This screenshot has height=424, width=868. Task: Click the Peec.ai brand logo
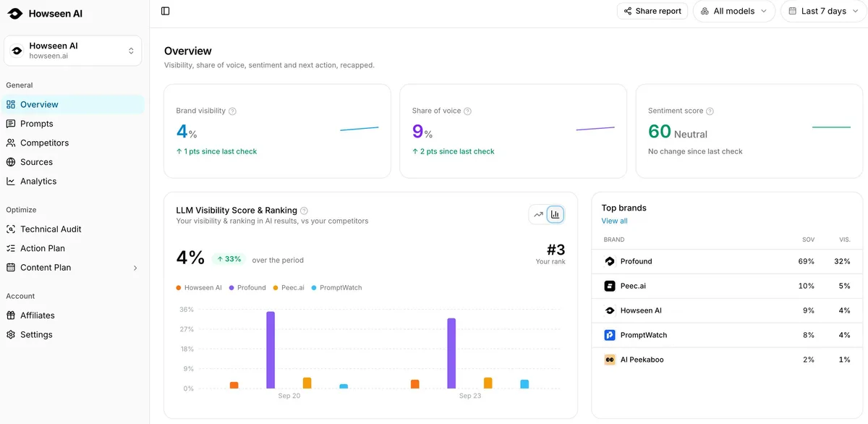610,286
